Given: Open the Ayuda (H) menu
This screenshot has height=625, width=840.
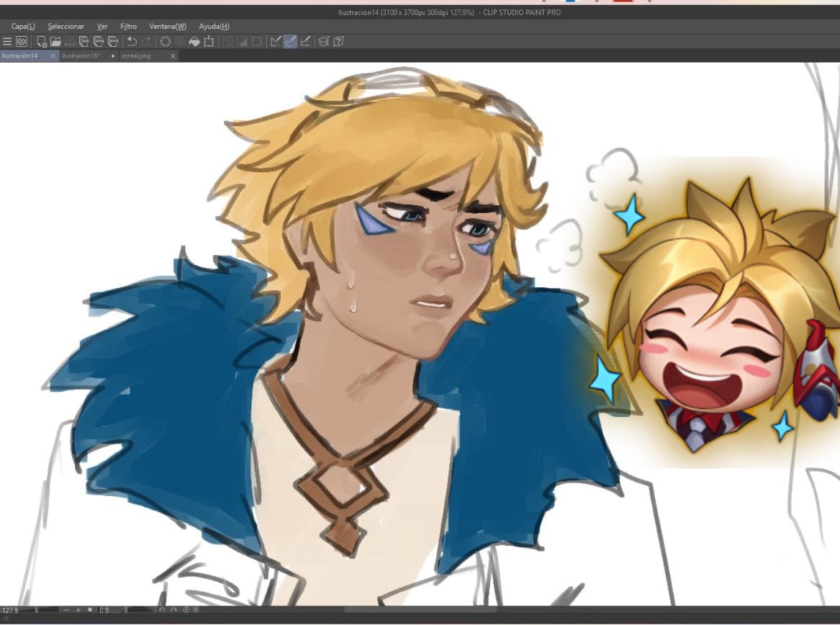Looking at the screenshot, I should (x=214, y=26).
